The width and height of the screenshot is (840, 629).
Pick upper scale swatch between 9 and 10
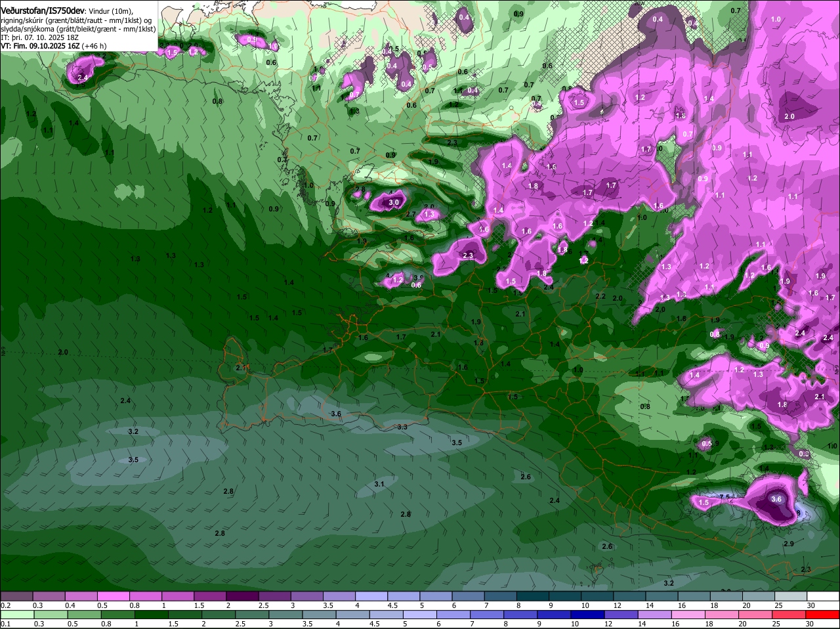564,596
